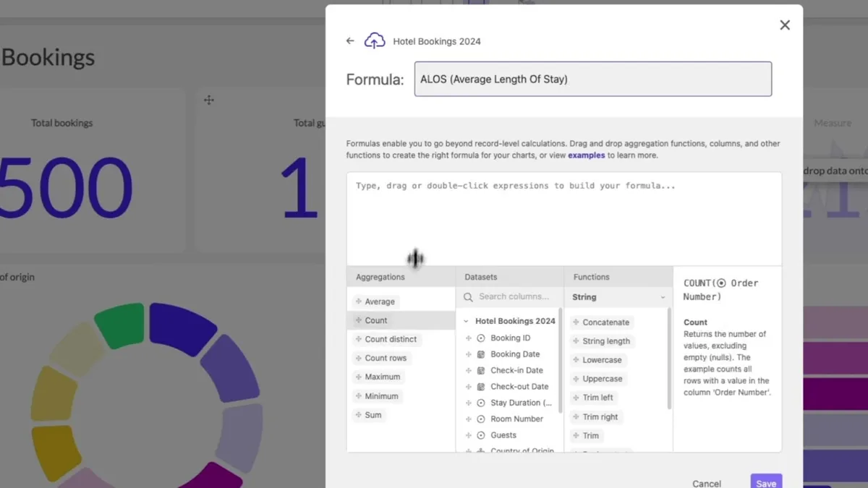
Task: Click the drag handle icon of Lowercase
Action: pos(576,360)
